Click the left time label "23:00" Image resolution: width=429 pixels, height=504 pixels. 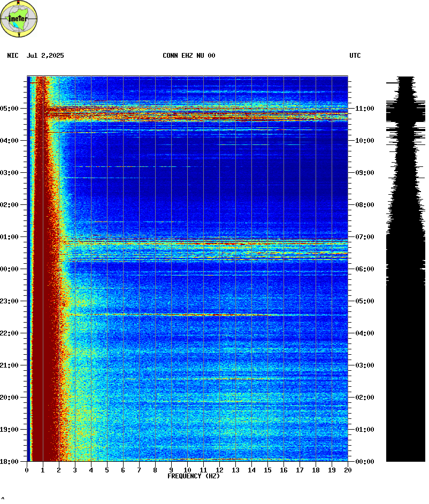[x=9, y=301]
